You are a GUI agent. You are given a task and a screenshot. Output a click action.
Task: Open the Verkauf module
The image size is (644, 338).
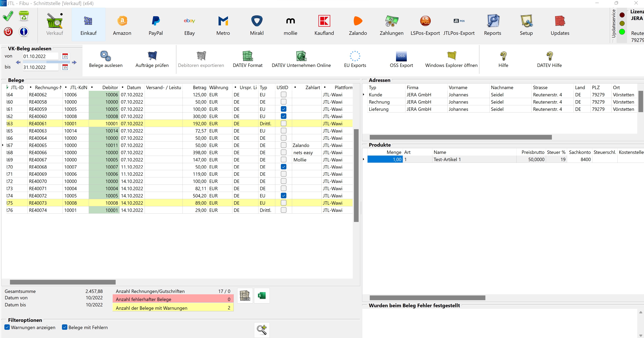pyautogui.click(x=55, y=24)
